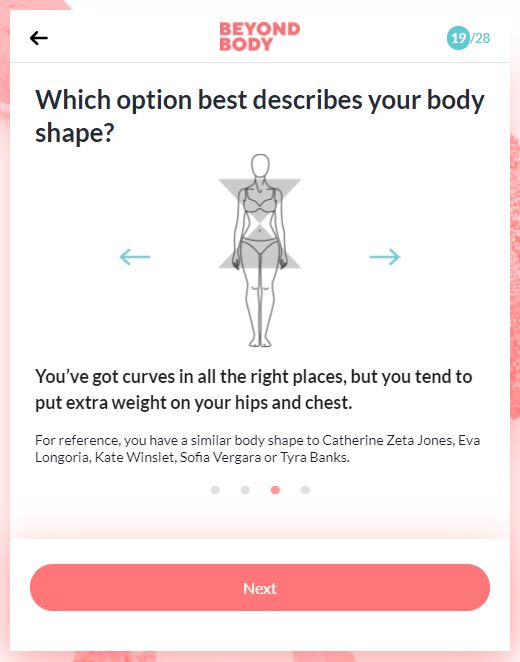Jump to the fourth carousel dot

tap(305, 490)
